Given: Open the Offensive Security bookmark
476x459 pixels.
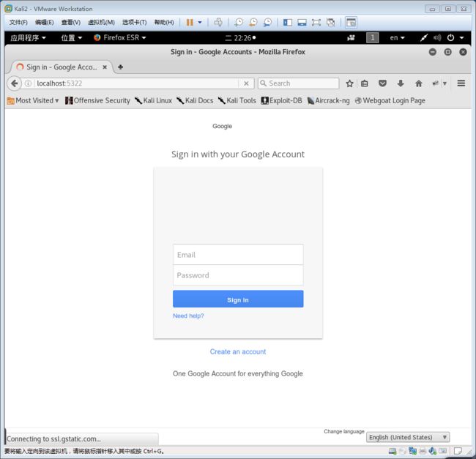Looking at the screenshot, I should click(x=97, y=100).
